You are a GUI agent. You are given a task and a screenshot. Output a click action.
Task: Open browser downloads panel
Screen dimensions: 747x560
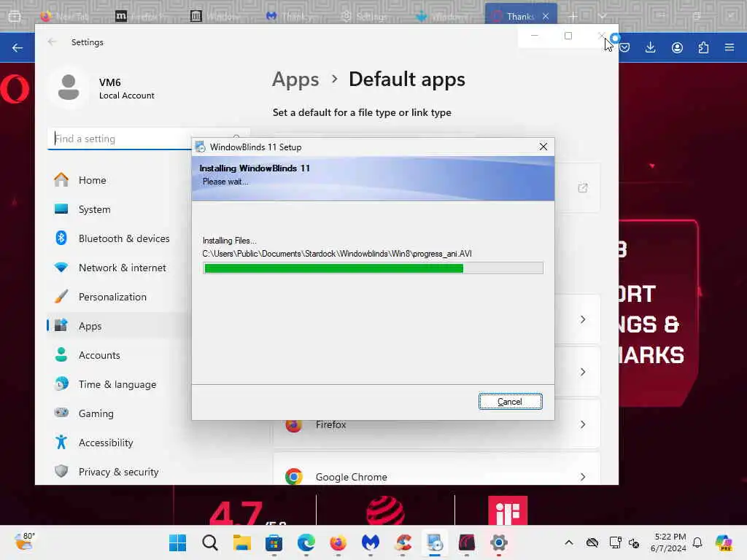click(650, 47)
